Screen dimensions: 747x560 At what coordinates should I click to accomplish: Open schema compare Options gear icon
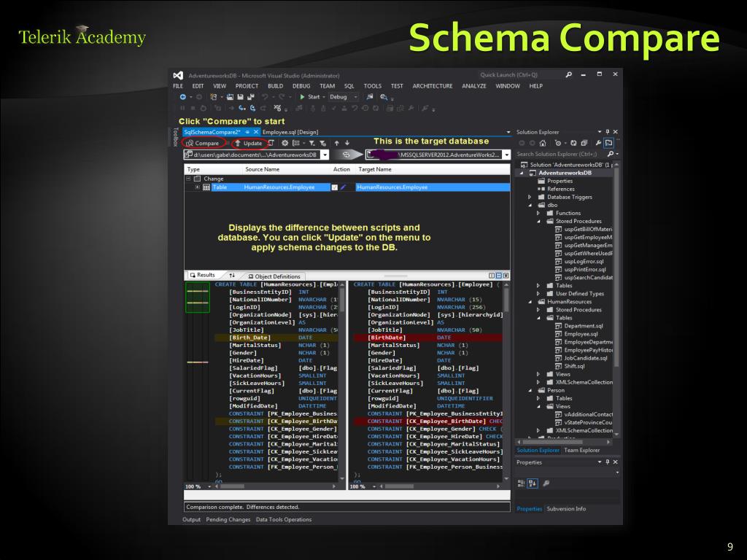pyautogui.click(x=285, y=143)
